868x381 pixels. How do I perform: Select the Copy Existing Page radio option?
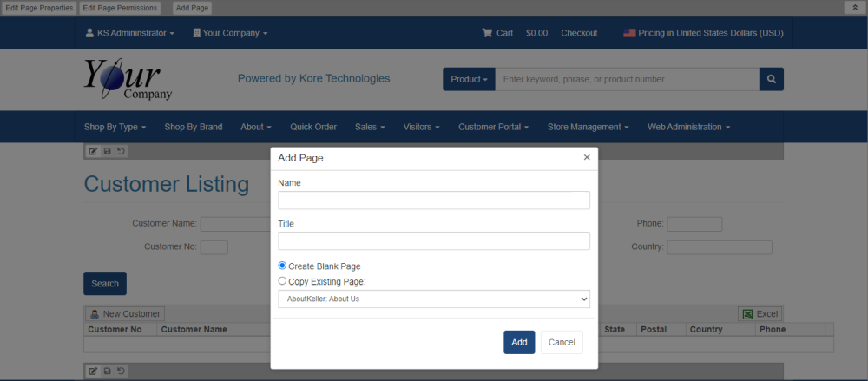pos(282,281)
